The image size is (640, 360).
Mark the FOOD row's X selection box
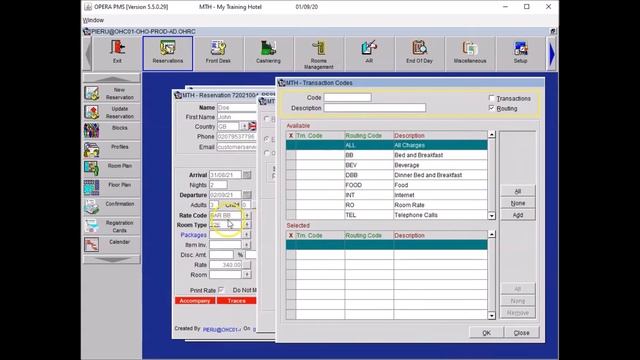[x=291, y=185]
